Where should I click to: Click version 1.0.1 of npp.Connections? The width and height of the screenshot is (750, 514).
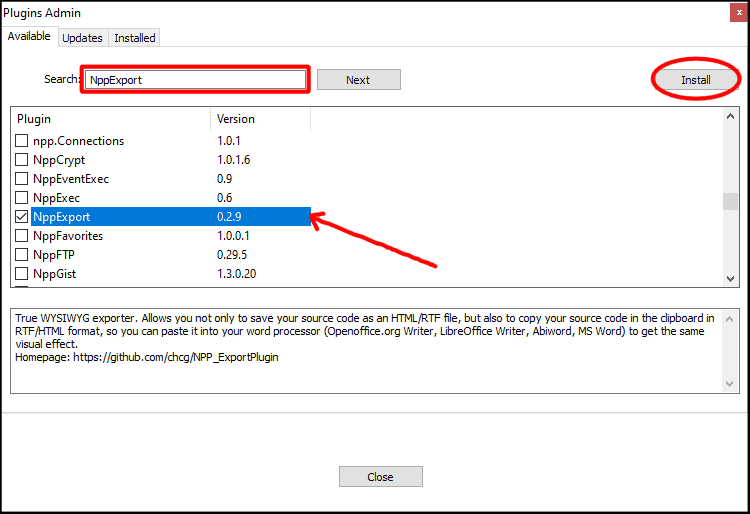(229, 141)
